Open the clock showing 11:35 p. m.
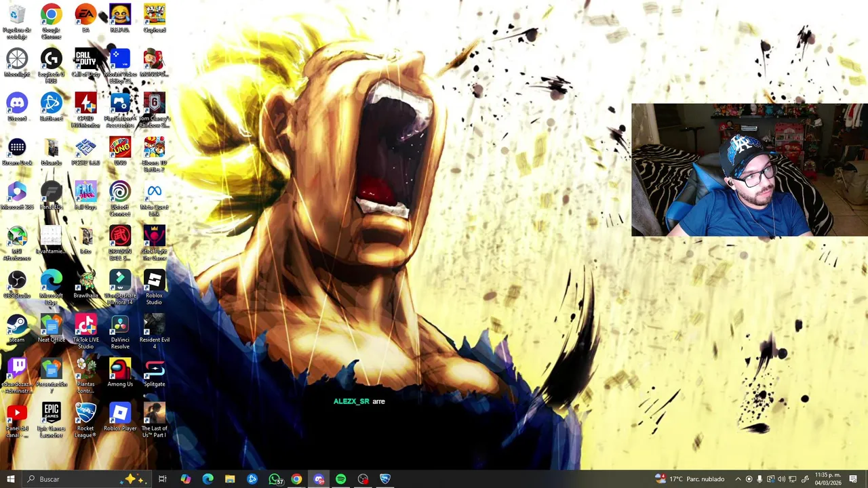 pos(828,479)
